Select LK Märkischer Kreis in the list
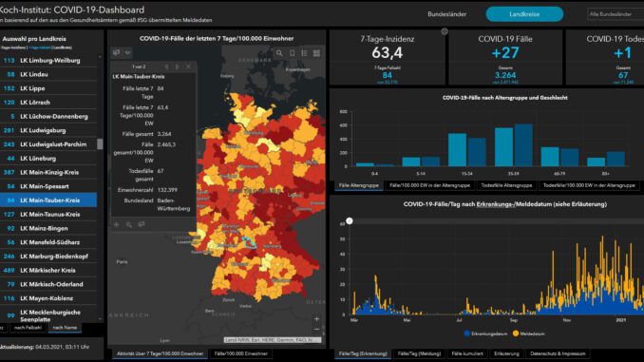Screen dimensions: 644x362 click(48, 270)
